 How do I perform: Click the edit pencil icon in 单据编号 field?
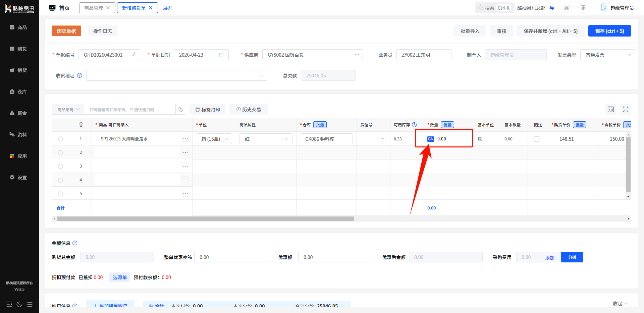tap(134, 55)
